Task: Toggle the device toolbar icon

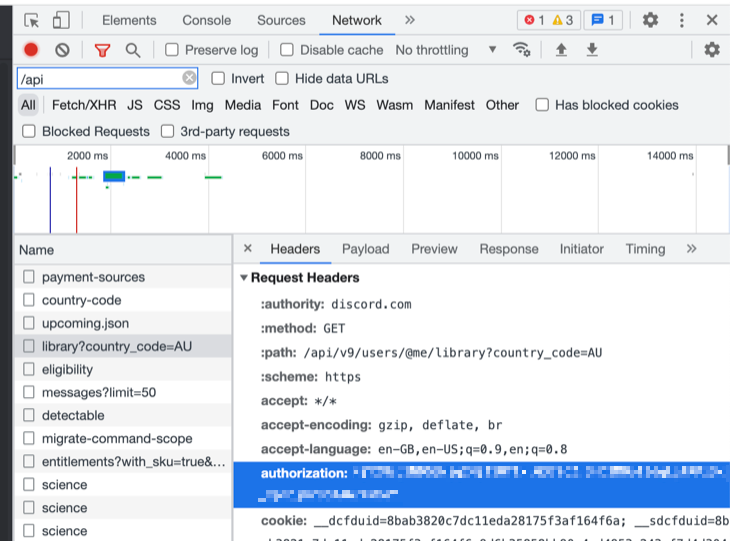Action: point(61,20)
